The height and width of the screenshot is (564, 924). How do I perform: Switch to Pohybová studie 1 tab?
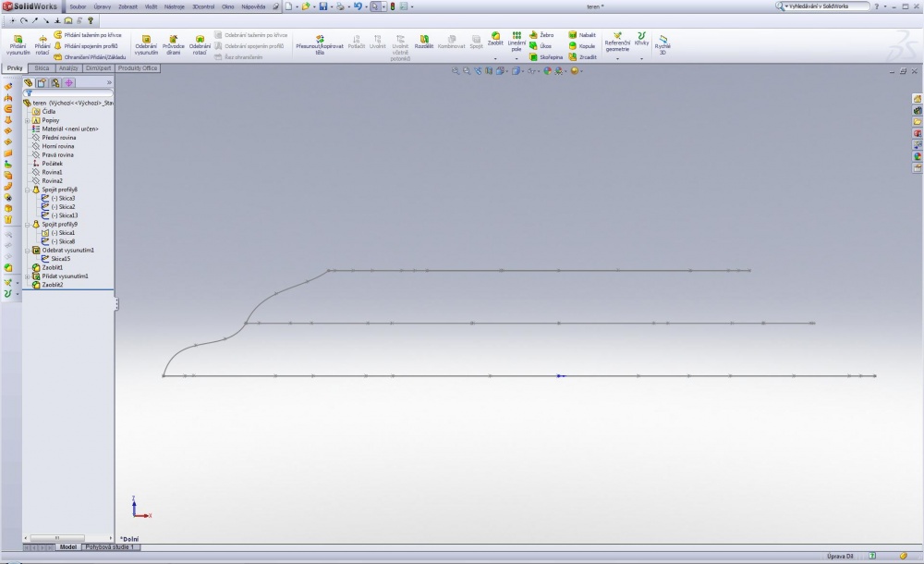click(110, 547)
